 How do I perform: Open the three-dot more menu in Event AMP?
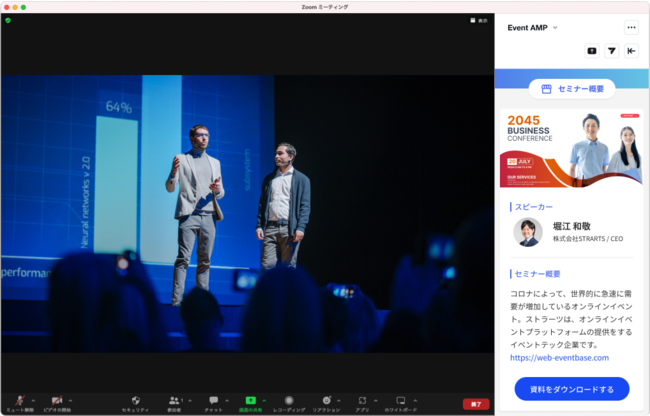(x=631, y=28)
